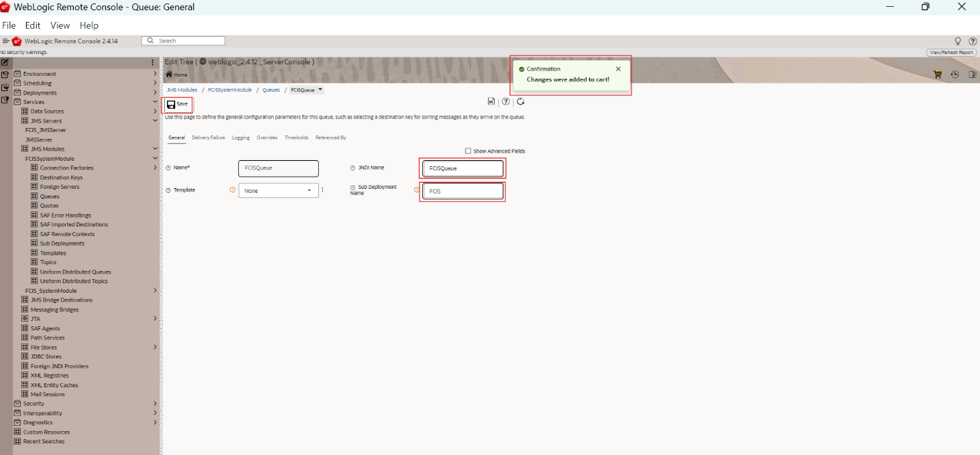Open the File menu

[x=9, y=25]
